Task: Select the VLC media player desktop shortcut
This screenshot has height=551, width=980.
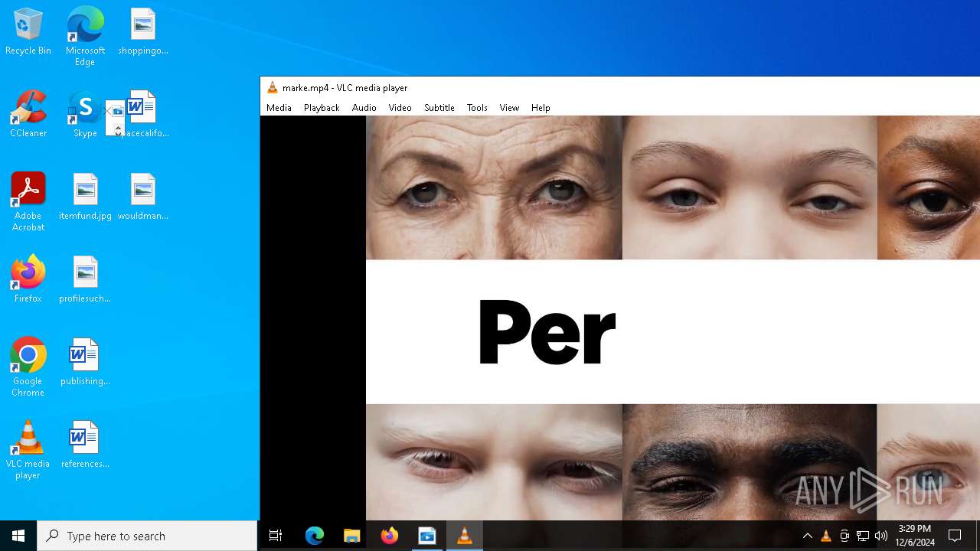Action: pyautogui.click(x=28, y=450)
